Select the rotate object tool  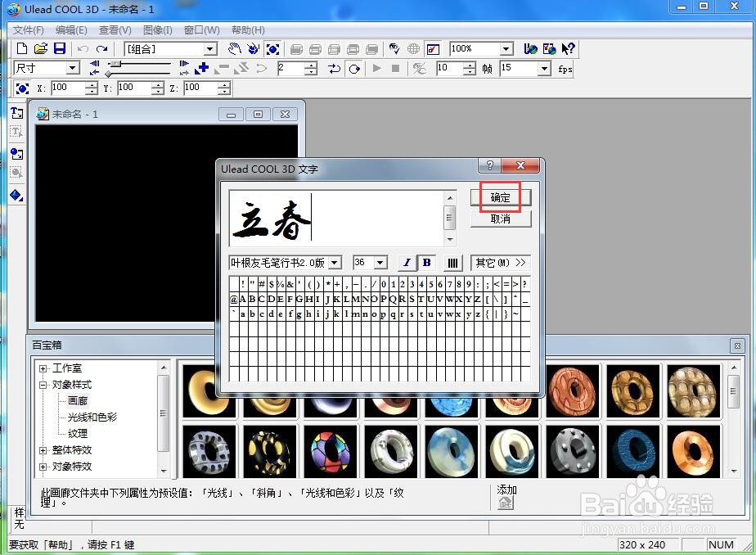253,48
